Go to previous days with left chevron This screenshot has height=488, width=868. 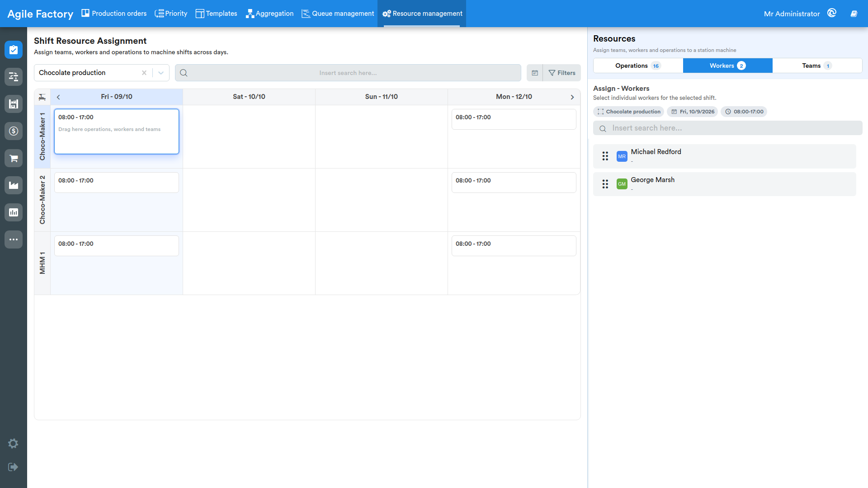click(x=58, y=97)
